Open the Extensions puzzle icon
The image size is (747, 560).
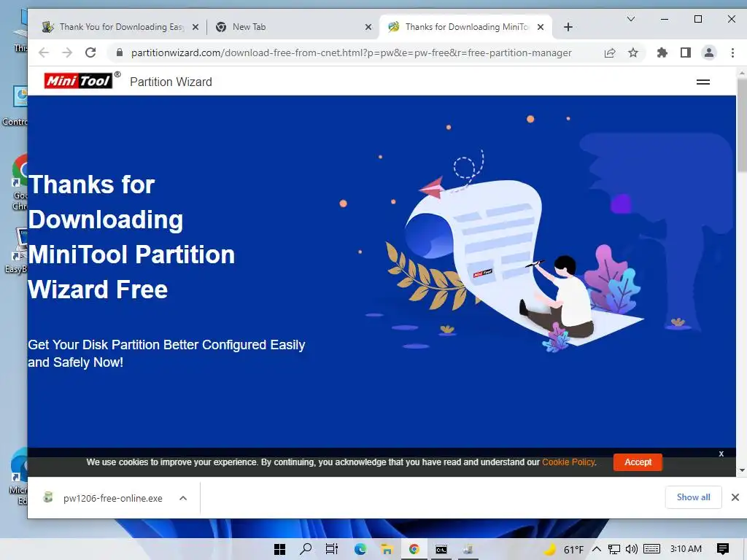pos(662,52)
